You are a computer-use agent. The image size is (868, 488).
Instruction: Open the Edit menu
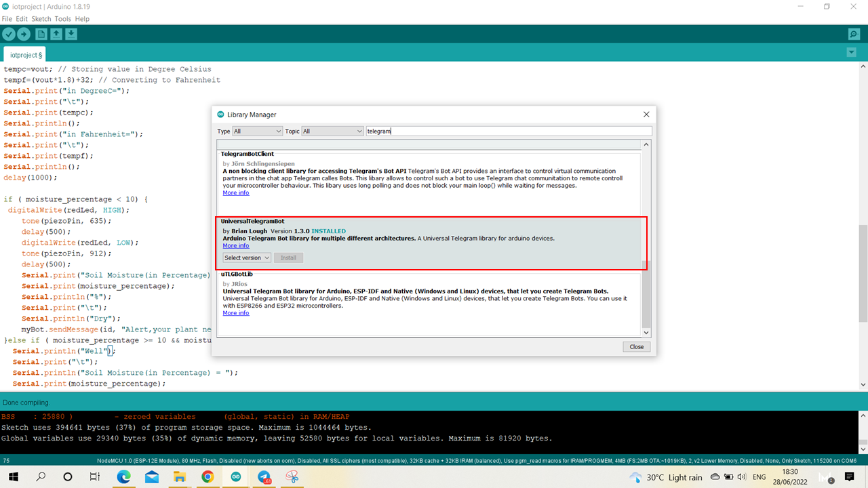pos(22,19)
